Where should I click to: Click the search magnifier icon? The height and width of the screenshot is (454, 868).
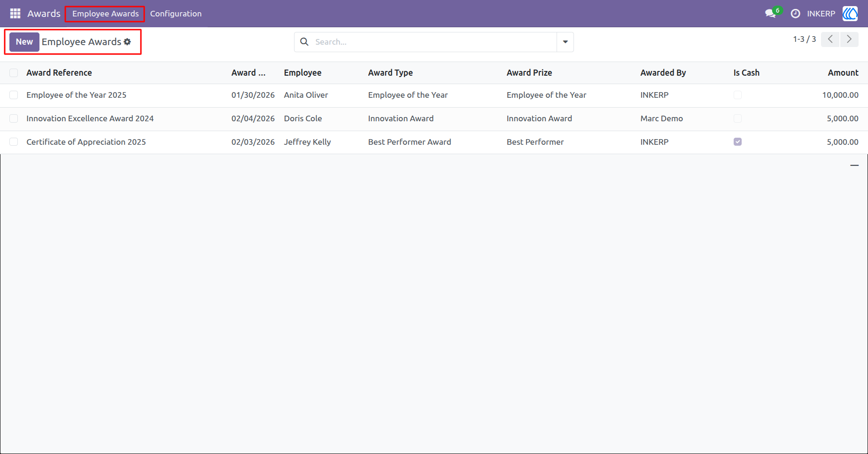pyautogui.click(x=304, y=42)
